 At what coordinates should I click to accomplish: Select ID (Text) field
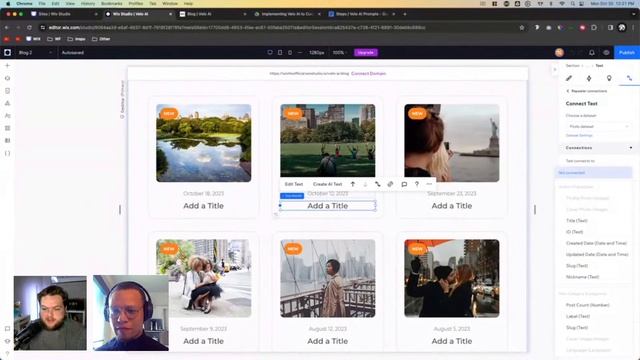tap(574, 232)
